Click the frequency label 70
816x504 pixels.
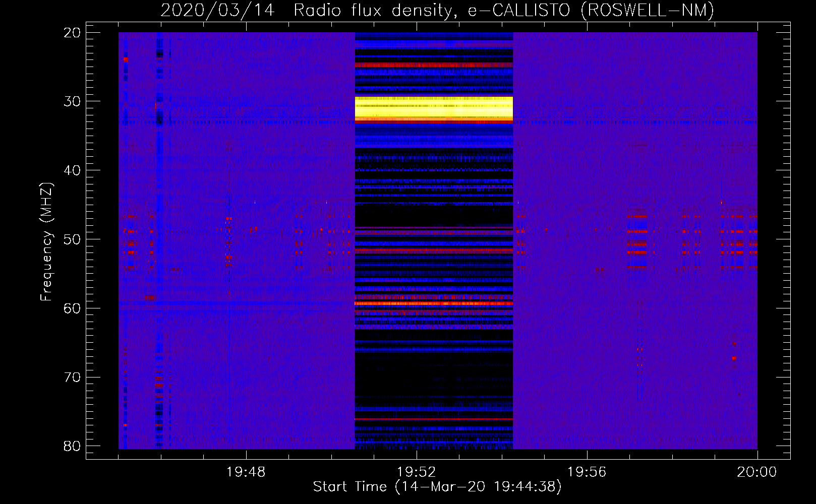tap(72, 377)
